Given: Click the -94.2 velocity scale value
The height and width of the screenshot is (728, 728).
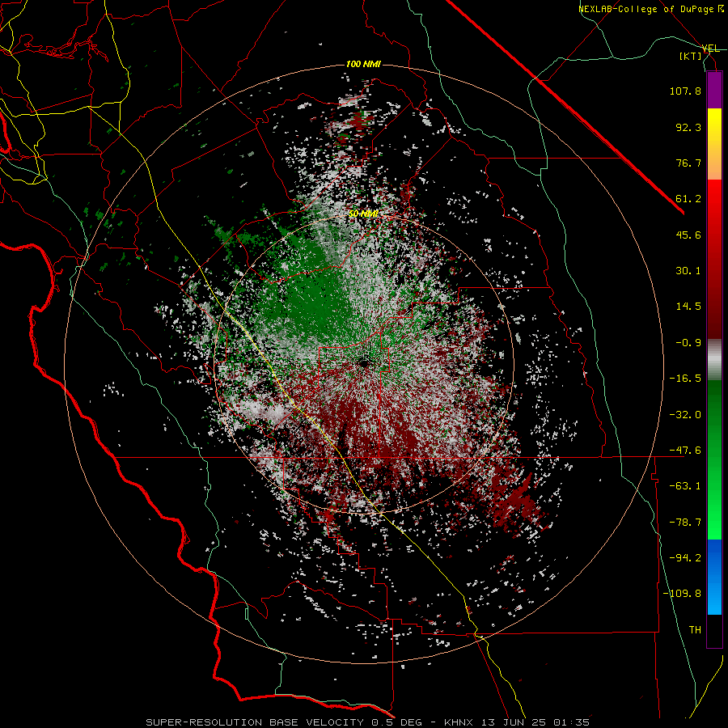Looking at the screenshot, I should click(x=685, y=558).
